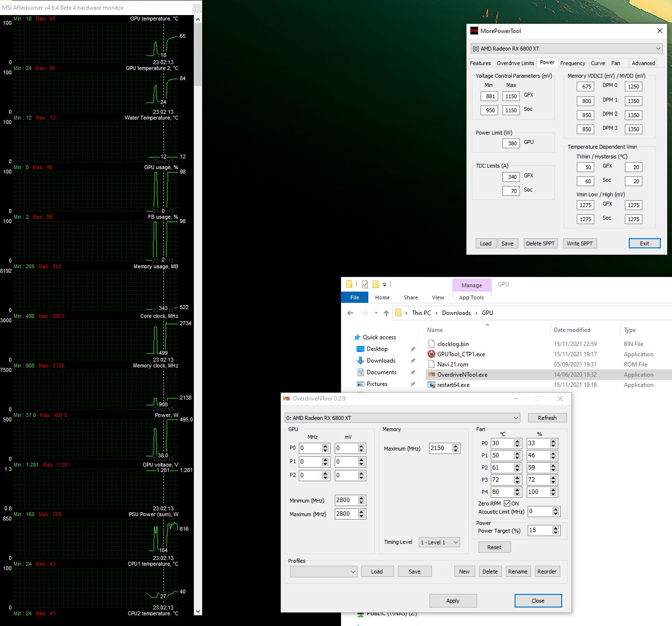
Task: Launch OverdriveNTool.exe in the file list
Action: click(x=462, y=374)
